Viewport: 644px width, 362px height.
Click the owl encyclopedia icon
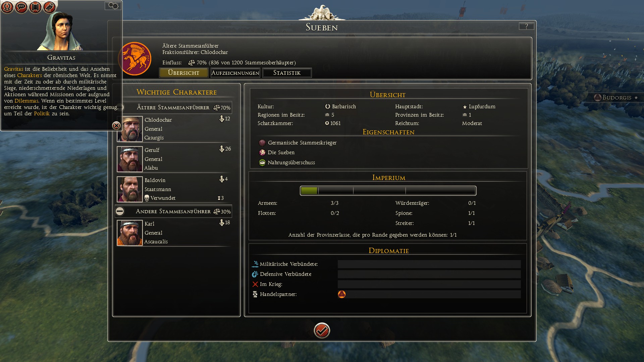(x=49, y=7)
